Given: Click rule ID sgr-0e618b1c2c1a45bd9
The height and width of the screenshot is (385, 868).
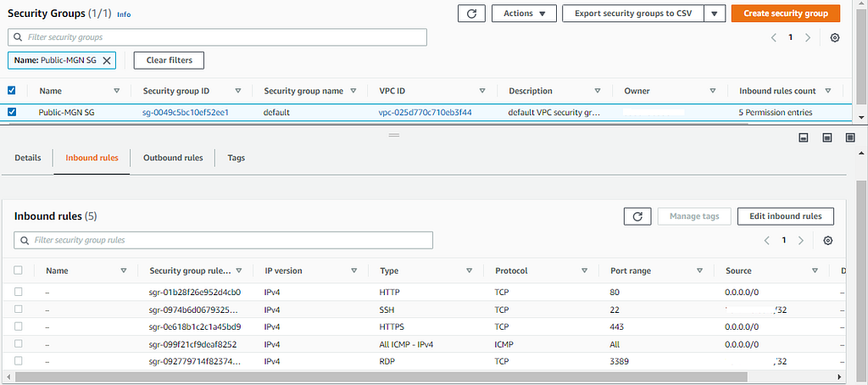Looking at the screenshot, I should coord(196,326).
